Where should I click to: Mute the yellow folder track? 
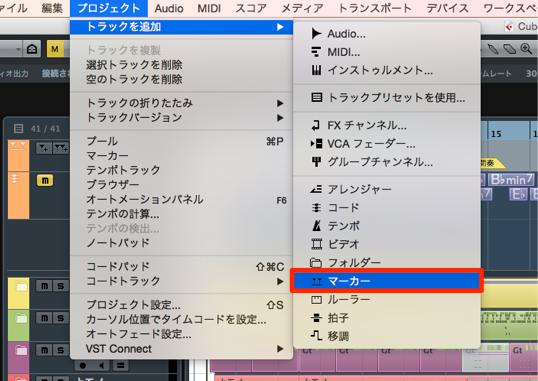(44, 286)
